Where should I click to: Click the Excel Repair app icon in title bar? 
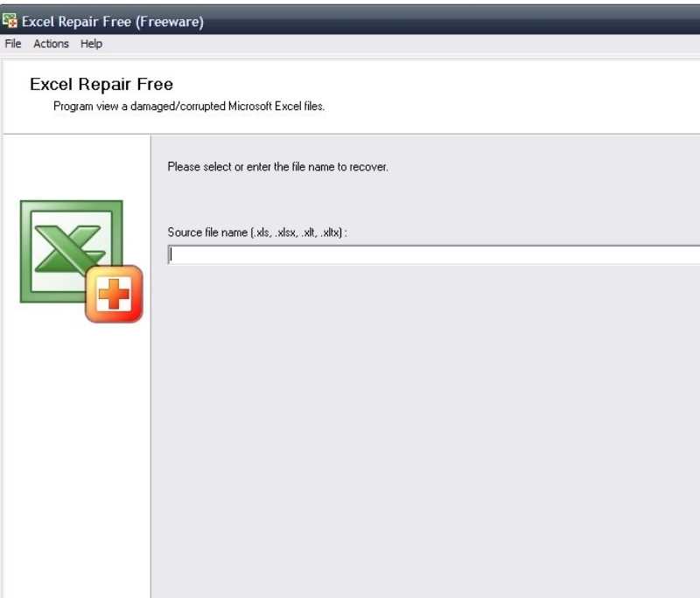coord(10,20)
